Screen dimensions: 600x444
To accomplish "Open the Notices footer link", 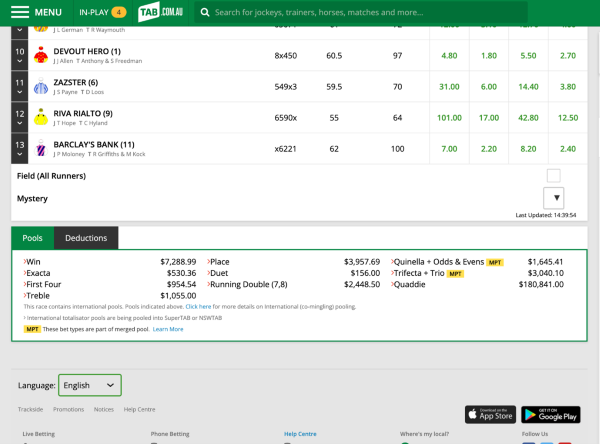I will (x=104, y=410).
